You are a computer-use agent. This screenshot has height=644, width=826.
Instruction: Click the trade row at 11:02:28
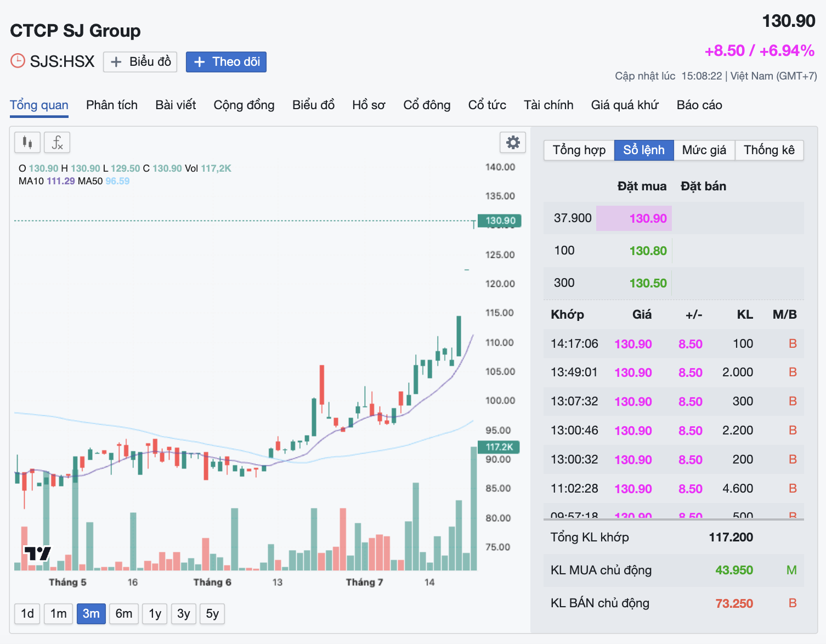click(674, 489)
